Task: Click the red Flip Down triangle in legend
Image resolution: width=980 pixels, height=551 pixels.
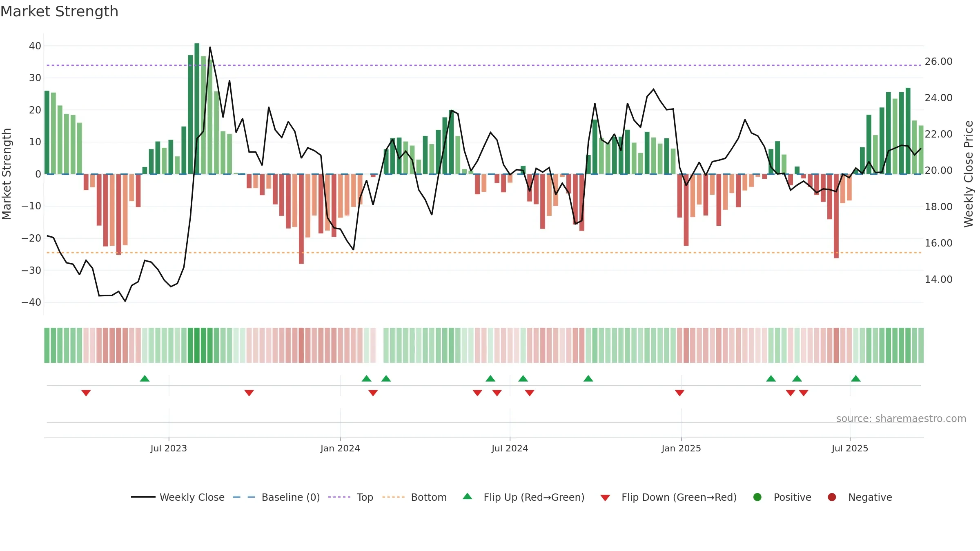Action: (605, 498)
